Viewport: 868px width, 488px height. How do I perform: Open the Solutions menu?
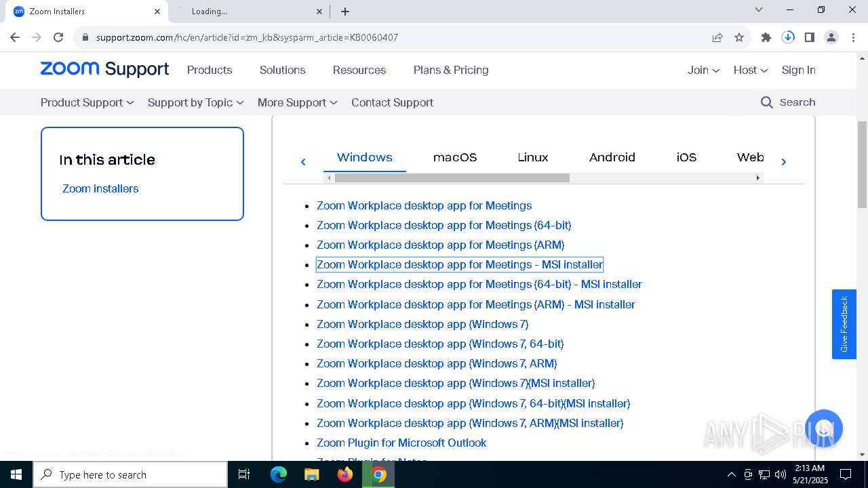(282, 70)
